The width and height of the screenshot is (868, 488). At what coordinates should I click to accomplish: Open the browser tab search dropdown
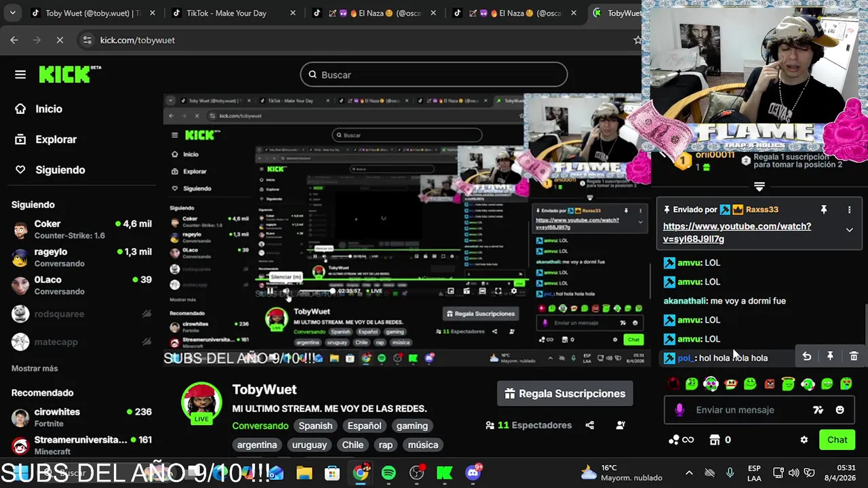(x=13, y=13)
